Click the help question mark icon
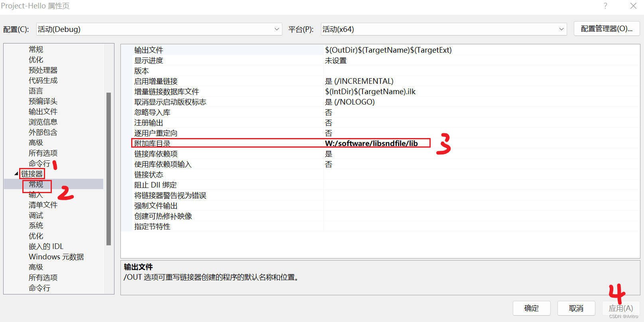The image size is (644, 322). [x=605, y=6]
